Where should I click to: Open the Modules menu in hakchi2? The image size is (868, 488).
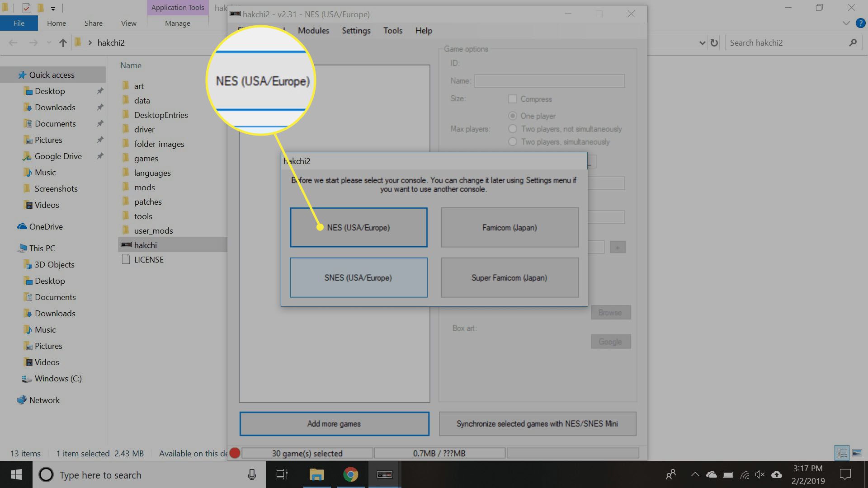313,31
